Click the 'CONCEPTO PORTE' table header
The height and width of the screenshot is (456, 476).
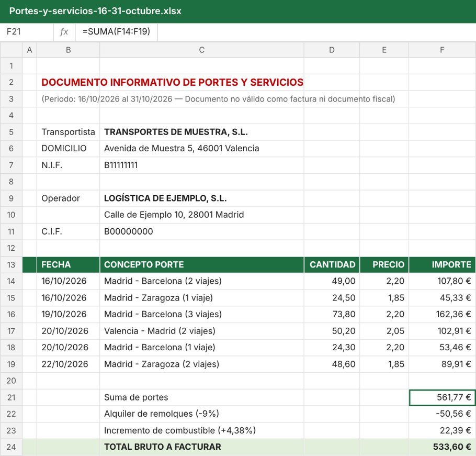click(201, 264)
